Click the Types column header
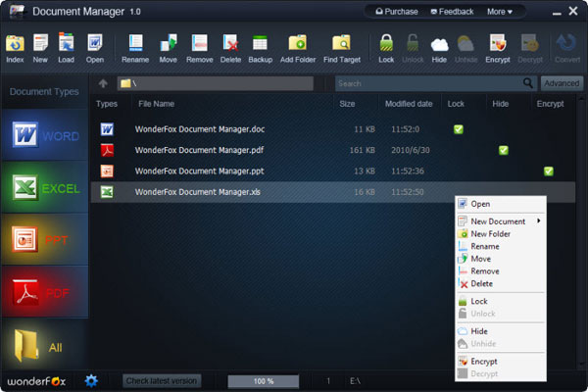This screenshot has height=392, width=588. pyautogui.click(x=107, y=104)
